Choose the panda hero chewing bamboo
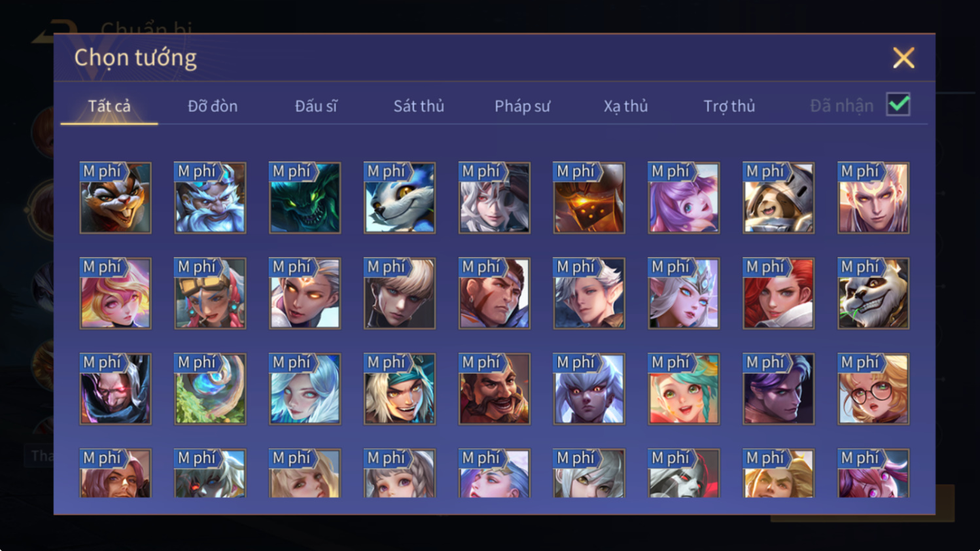The image size is (980, 551). [873, 293]
